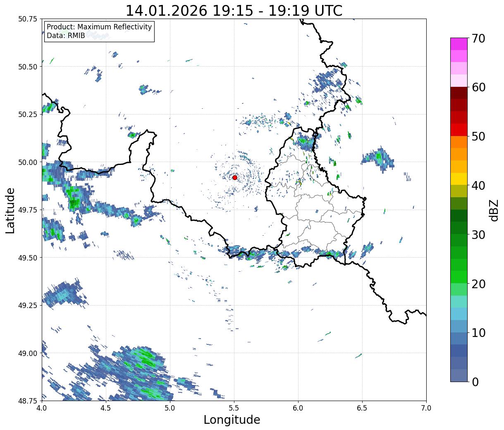The width and height of the screenshot is (504, 430).
Task: Click the title "14.01.2026 19:15 - 19:19 UTC"
Action: (234, 10)
